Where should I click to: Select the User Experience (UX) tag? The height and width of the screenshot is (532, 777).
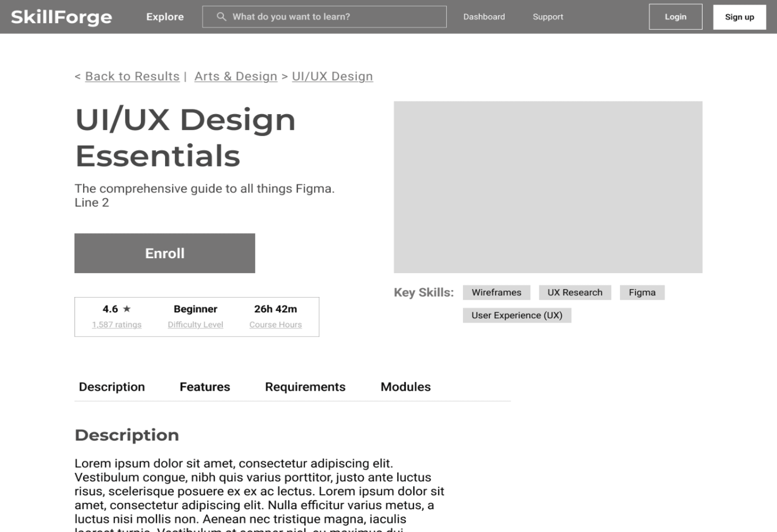[x=517, y=315]
